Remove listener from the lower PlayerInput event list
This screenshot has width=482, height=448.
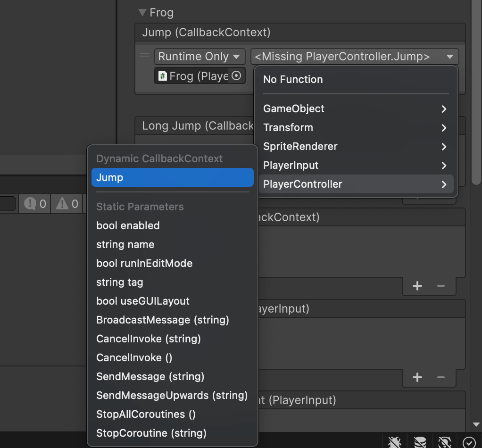click(x=441, y=377)
